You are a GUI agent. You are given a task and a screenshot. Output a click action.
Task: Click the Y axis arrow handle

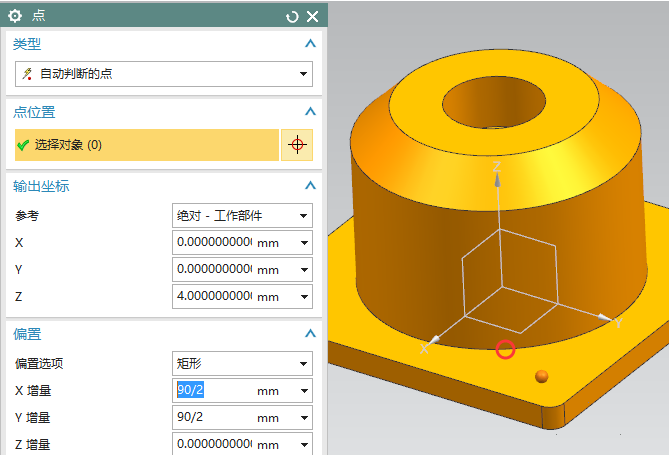605,318
